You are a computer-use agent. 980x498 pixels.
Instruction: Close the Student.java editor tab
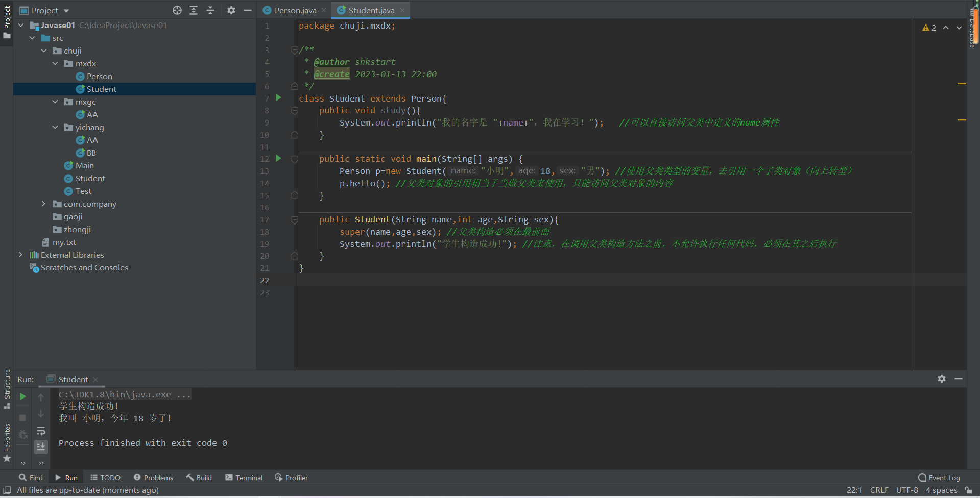tap(402, 10)
